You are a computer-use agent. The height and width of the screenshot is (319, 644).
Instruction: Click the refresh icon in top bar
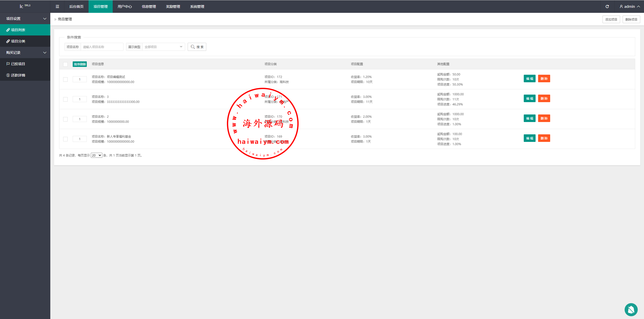pyautogui.click(x=607, y=7)
